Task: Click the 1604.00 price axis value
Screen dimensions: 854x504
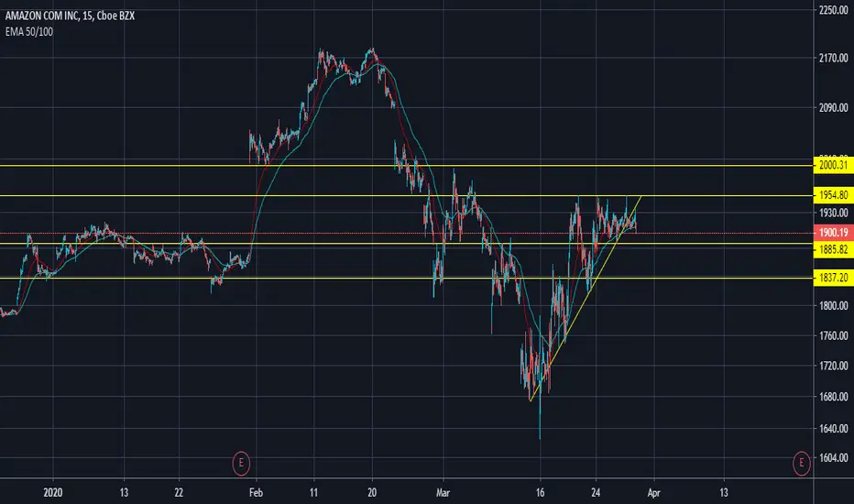Action: pos(833,457)
